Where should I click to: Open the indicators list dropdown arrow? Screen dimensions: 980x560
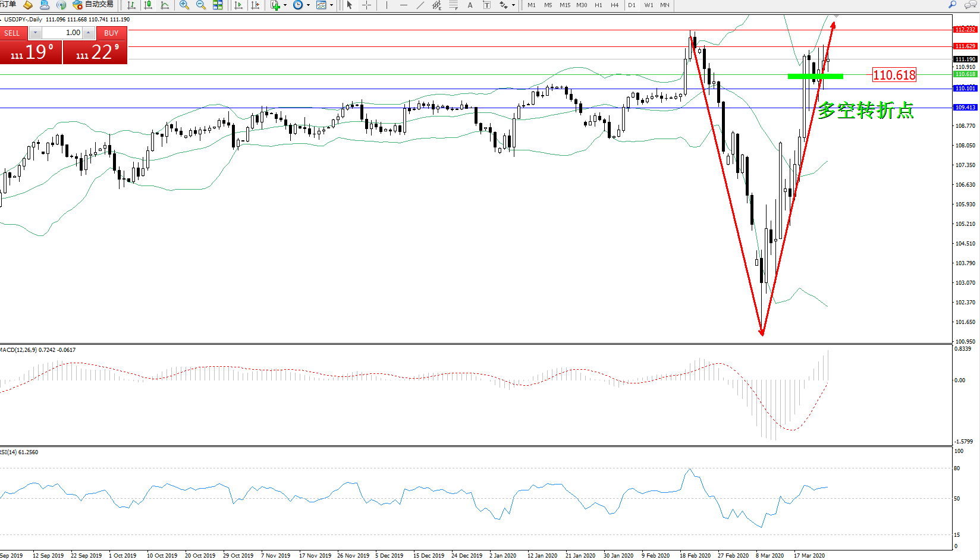point(285,5)
